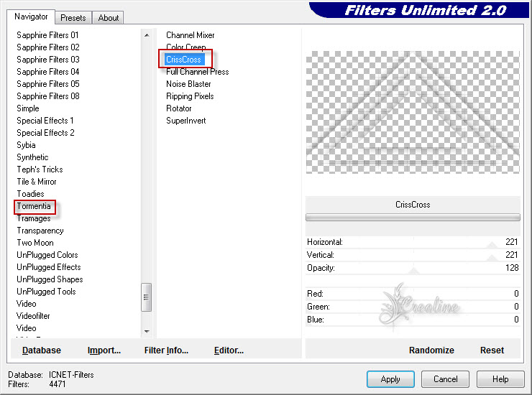Open the Database button
532x395 pixels.
click(42, 350)
